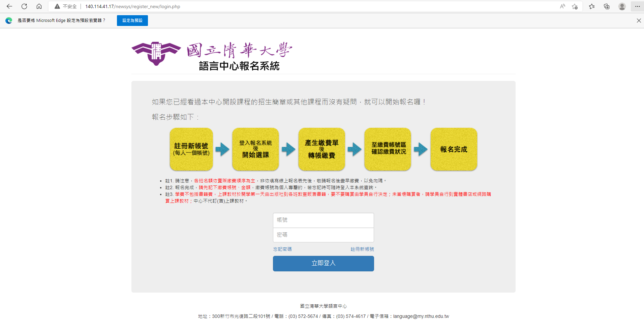Click the 語言中心報名系統 heading text
Image resolution: width=644 pixels, height=328 pixels.
click(239, 66)
